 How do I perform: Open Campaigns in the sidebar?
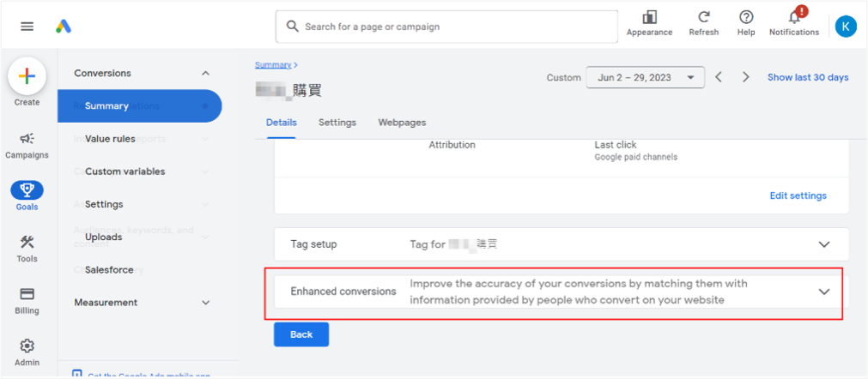[27, 146]
